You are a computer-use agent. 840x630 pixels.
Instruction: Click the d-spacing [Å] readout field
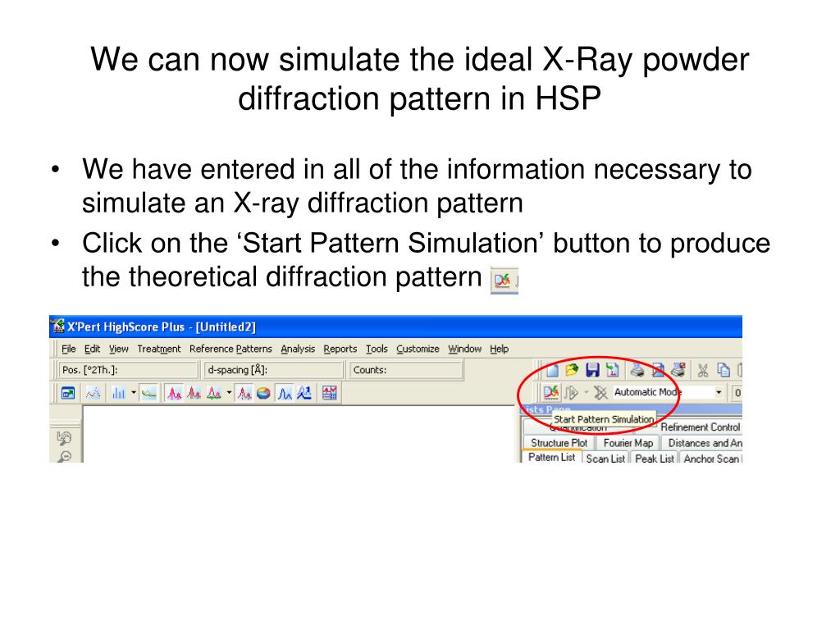click(273, 370)
